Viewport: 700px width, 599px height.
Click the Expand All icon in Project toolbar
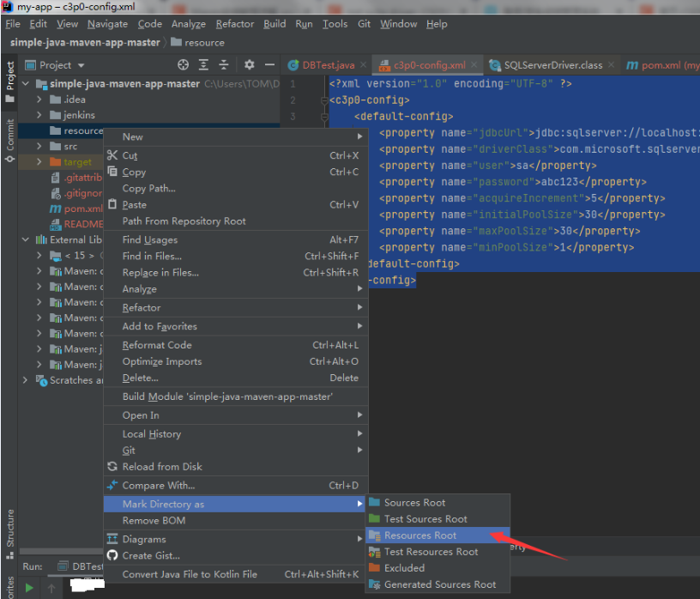tap(202, 64)
